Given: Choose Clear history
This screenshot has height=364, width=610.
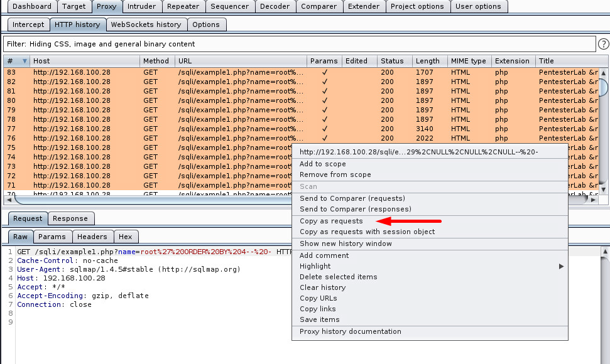Looking at the screenshot, I should tap(430, 287).
